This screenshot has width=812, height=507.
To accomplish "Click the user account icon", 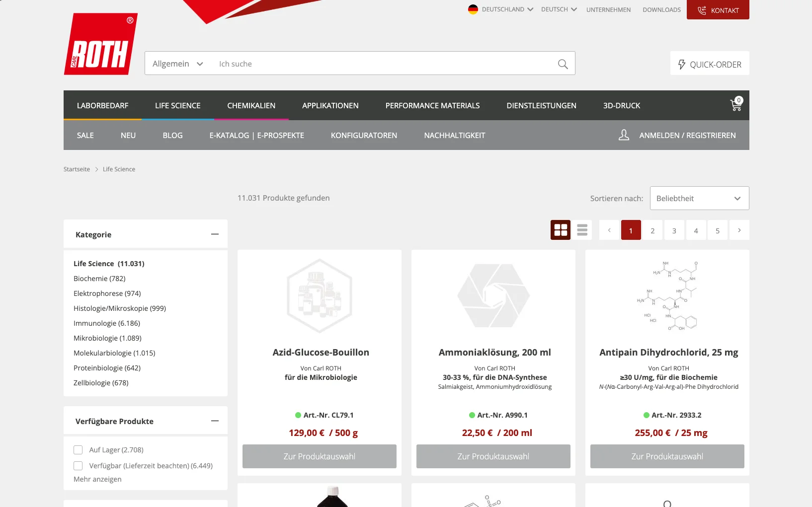I will (624, 135).
